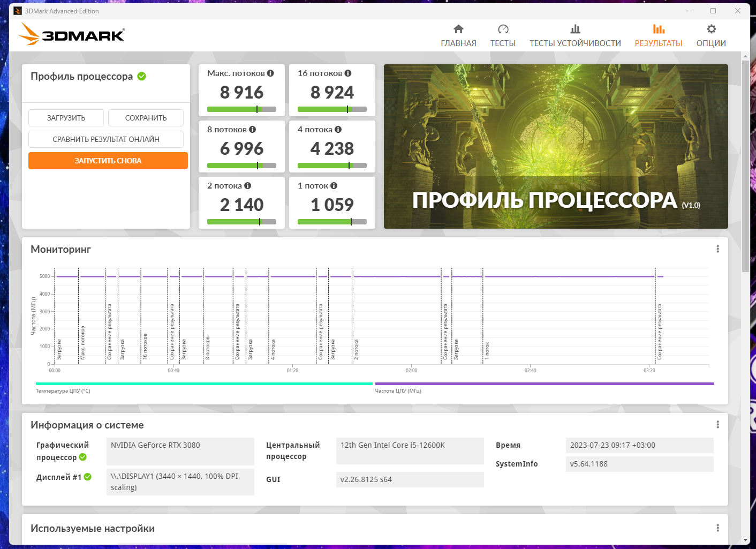Click the 2 потока marker in chart
The image size is (756, 549).
click(x=356, y=349)
